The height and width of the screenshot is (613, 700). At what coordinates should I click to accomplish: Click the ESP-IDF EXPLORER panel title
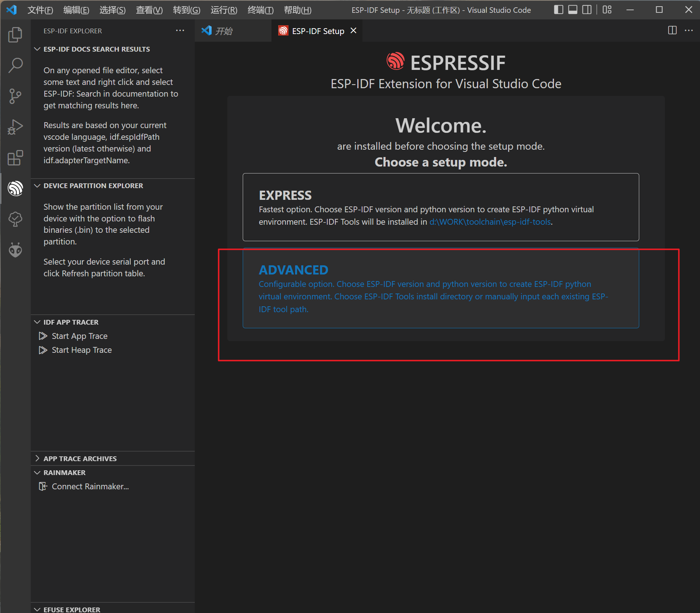[73, 31]
